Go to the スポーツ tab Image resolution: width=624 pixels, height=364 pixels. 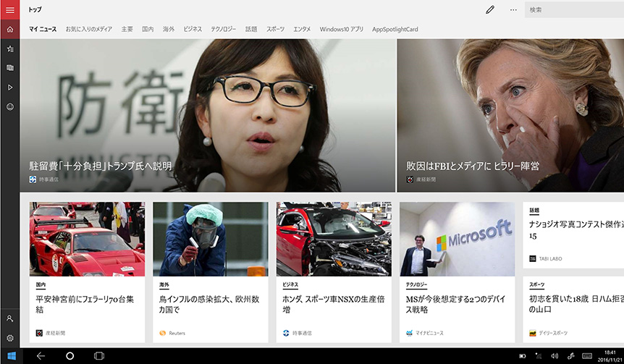click(x=275, y=30)
